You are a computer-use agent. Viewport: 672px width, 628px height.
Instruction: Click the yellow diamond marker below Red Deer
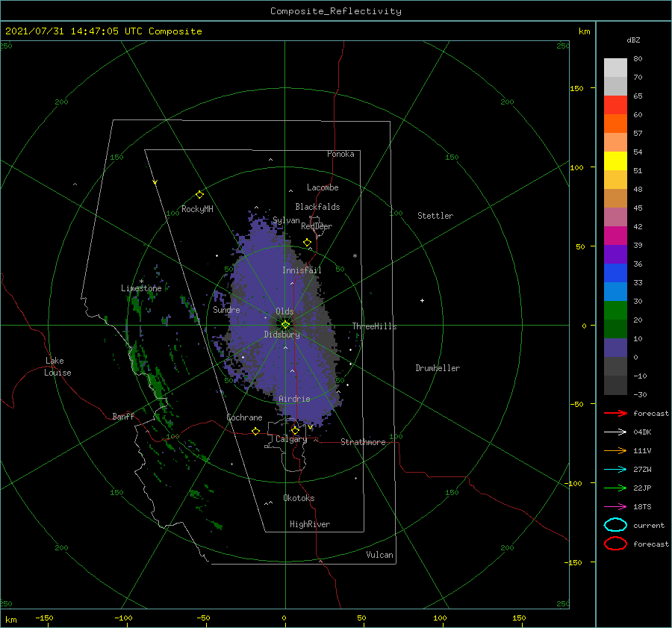coord(308,243)
